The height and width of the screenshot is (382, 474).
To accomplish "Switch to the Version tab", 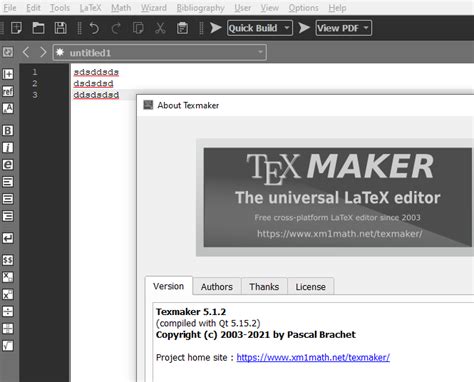I will click(x=169, y=286).
